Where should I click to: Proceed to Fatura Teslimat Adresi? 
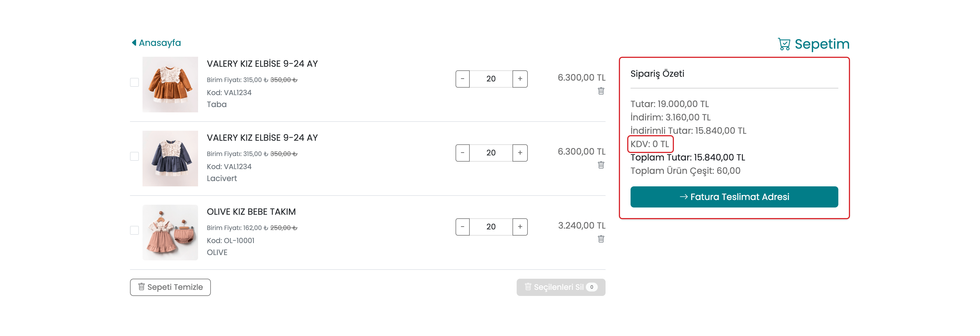tap(734, 197)
